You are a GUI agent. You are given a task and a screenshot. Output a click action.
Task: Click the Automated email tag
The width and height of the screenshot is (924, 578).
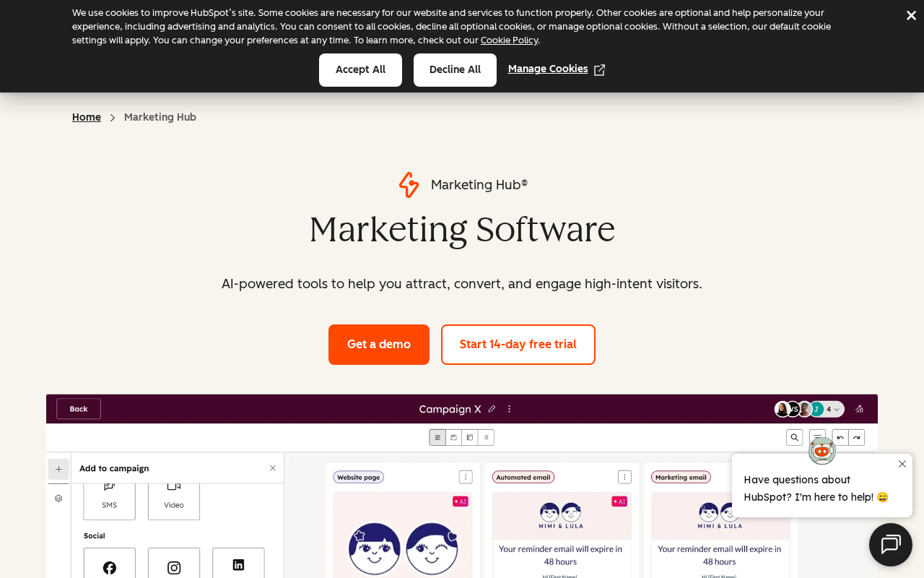coord(523,477)
